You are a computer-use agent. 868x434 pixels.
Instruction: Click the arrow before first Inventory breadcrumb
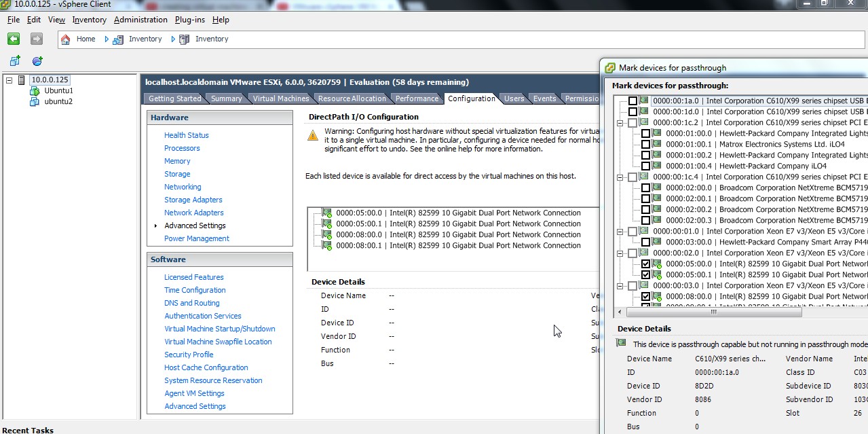pyautogui.click(x=107, y=39)
